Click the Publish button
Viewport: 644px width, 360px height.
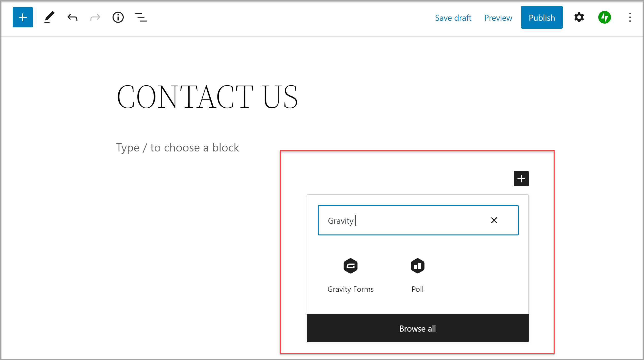(x=542, y=17)
